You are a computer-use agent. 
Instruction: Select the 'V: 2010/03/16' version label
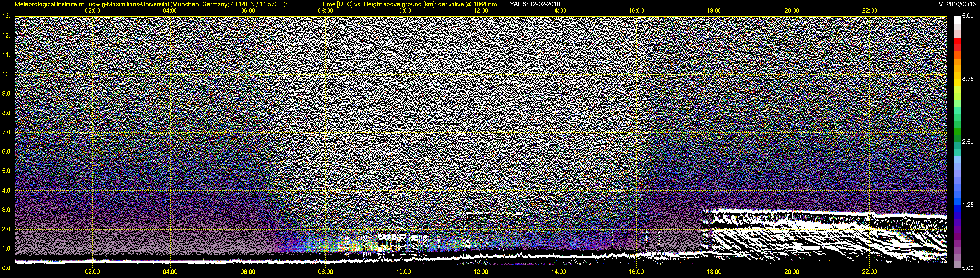(957, 4)
